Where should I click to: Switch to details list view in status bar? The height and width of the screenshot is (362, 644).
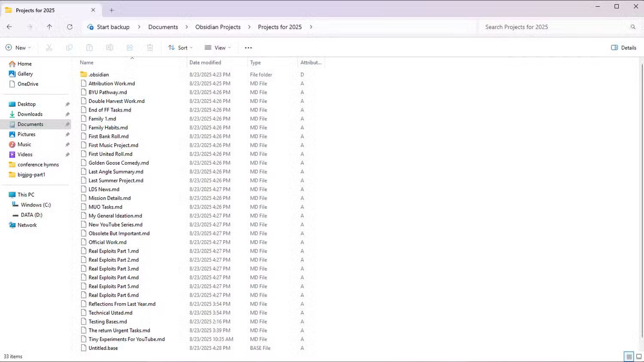(x=629, y=356)
